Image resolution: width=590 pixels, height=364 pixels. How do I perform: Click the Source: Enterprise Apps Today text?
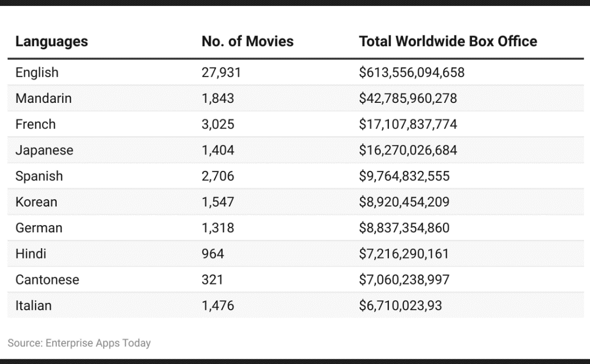(79, 343)
